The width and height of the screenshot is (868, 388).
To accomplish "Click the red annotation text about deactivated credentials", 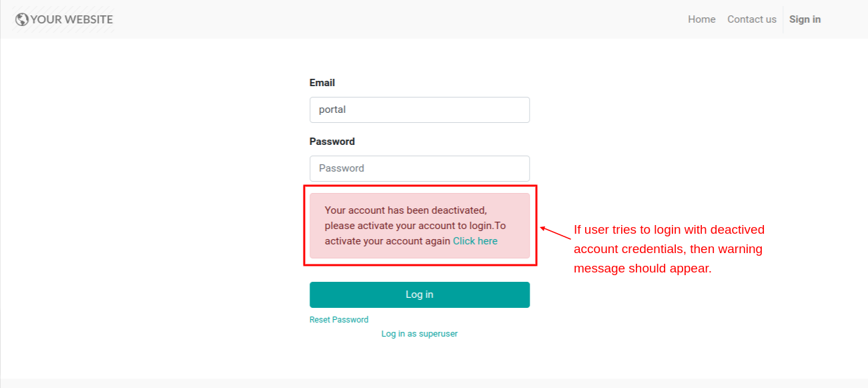I will coord(669,249).
